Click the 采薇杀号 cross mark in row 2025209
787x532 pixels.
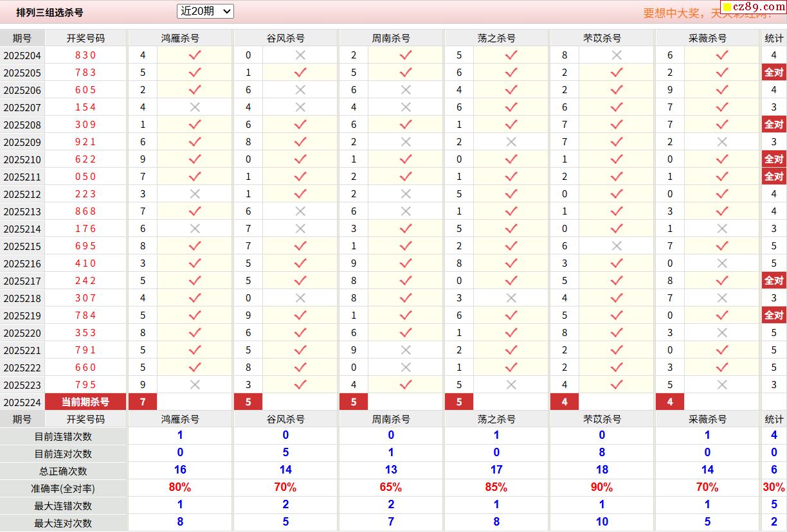[x=722, y=142]
